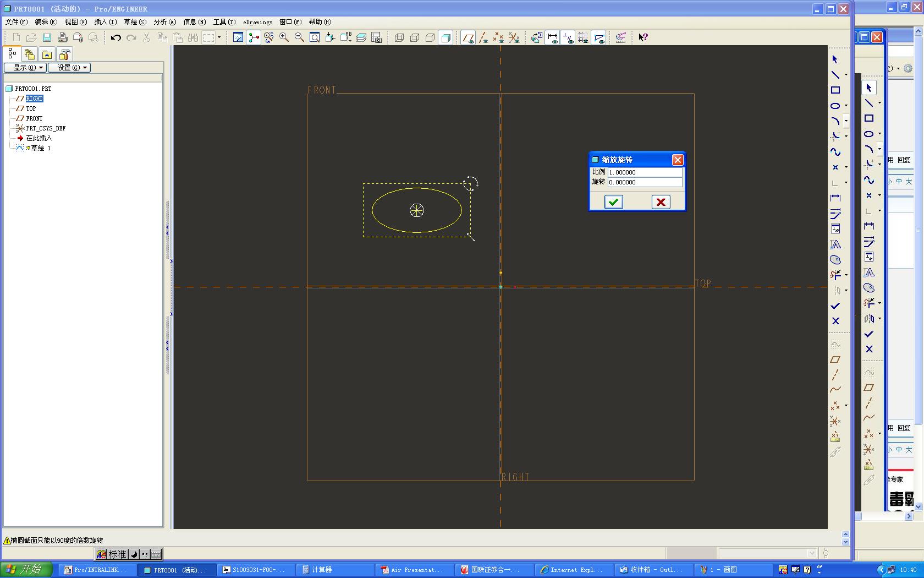This screenshot has height=578, width=924.
Task: Open the 设置(G) dropdown in model tree
Action: pos(69,68)
